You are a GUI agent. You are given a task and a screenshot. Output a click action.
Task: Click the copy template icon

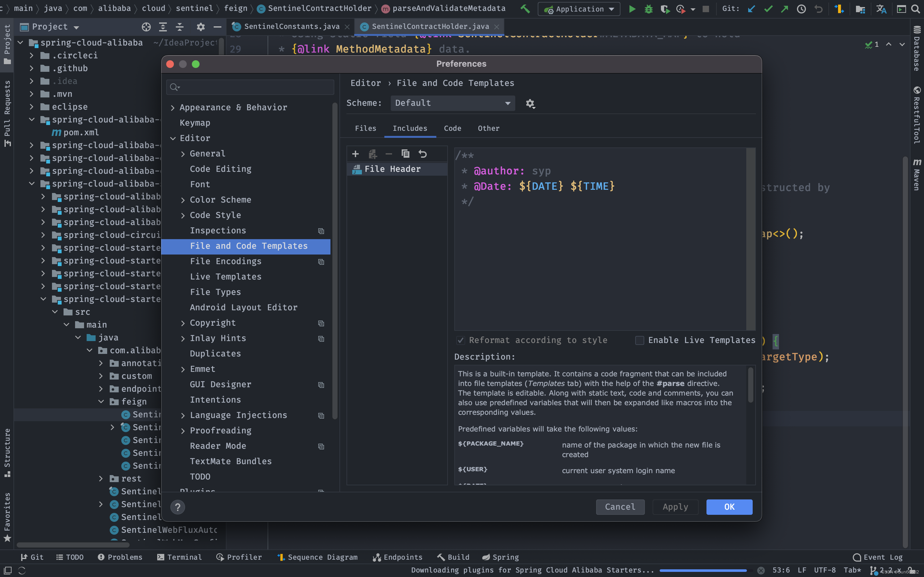(406, 154)
